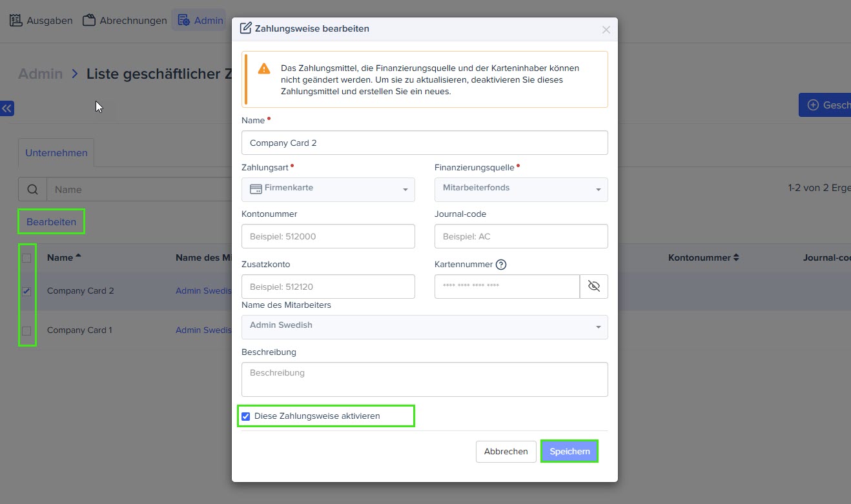851x504 pixels.
Task: Sort the Name column ascending arrow
Action: 78,256
